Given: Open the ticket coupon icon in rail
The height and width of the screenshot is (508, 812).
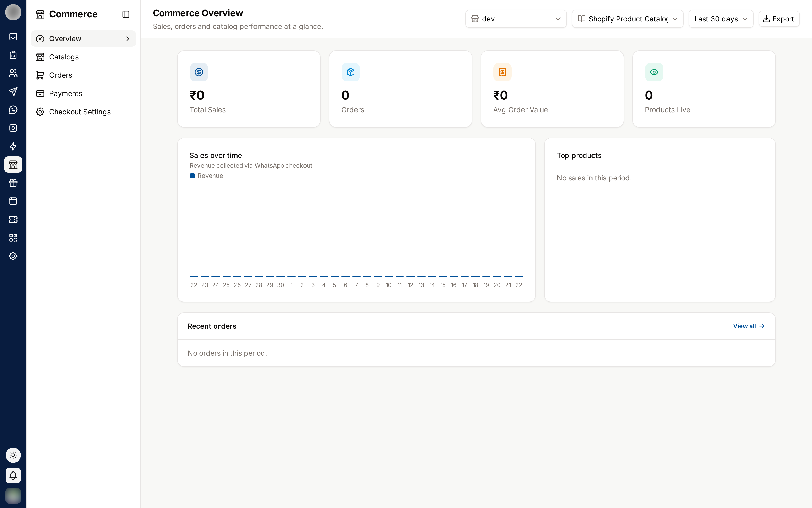Looking at the screenshot, I should [x=13, y=219].
